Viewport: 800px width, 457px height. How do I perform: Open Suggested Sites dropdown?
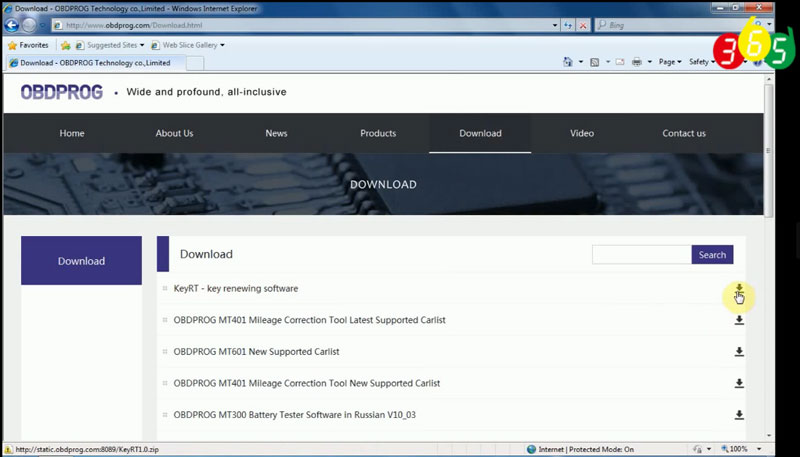[x=110, y=45]
